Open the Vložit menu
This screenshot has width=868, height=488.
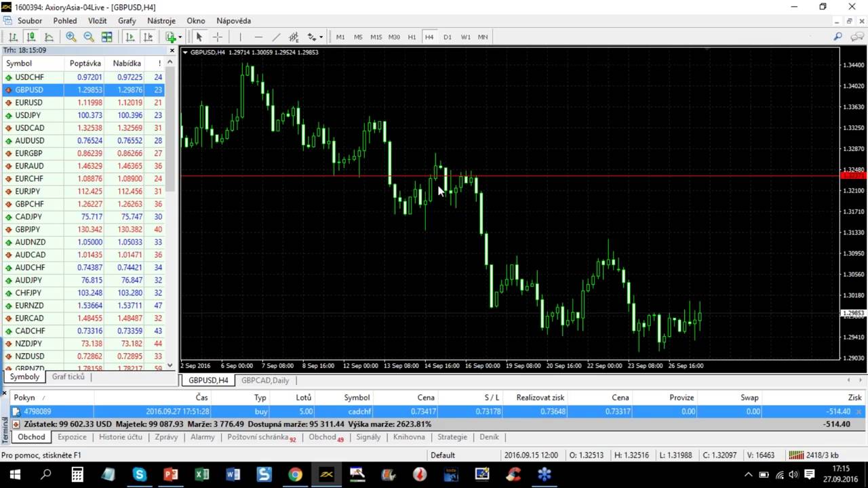coord(98,21)
